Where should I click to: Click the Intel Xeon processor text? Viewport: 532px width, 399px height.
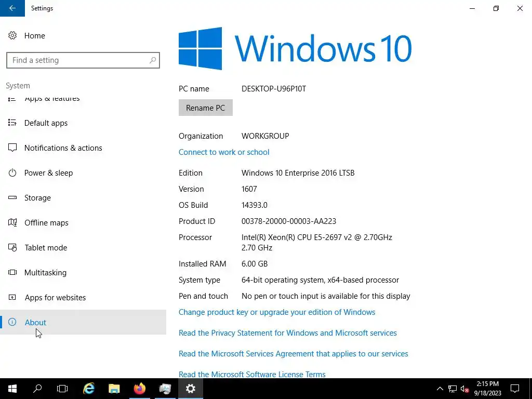[x=317, y=242]
